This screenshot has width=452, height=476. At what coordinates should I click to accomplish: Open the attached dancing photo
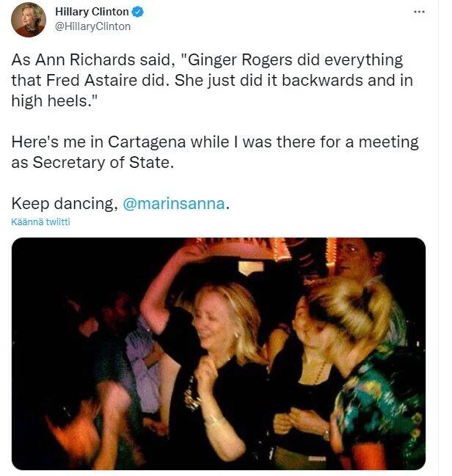pyautogui.click(x=219, y=354)
